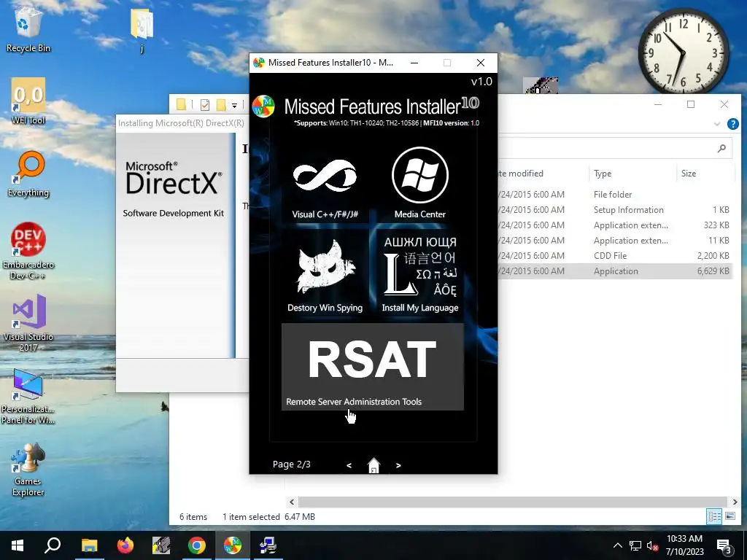The image size is (747, 560).
Task: Click Explorer quick access toolbar dropdown arrow
Action: click(x=234, y=105)
